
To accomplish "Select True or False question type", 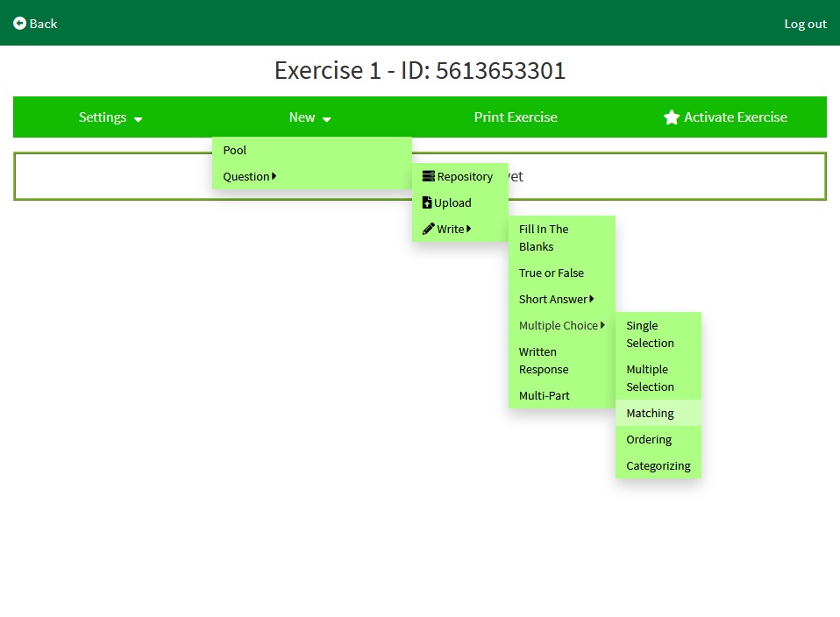I will click(x=552, y=273).
